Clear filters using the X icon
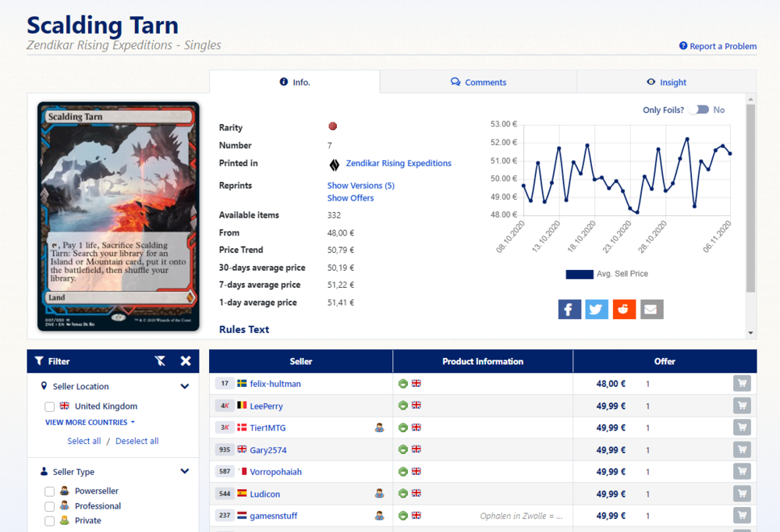The image size is (780, 532). pyautogui.click(x=186, y=361)
